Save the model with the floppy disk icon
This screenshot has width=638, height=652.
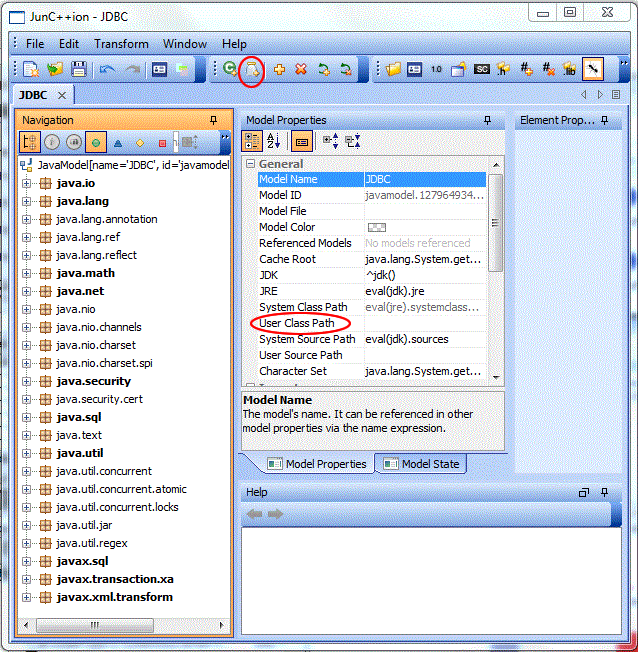click(x=79, y=69)
